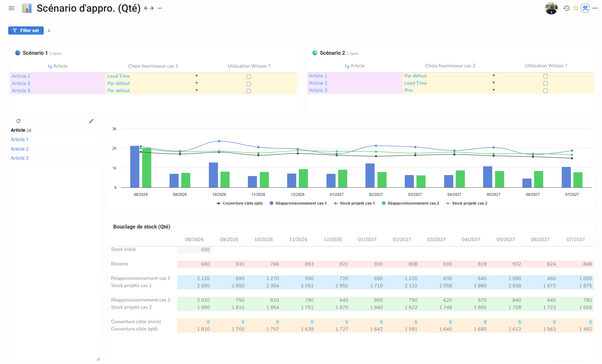Image resolution: width=602 pixels, height=364 pixels.
Task: Edit the Article list with pencil icon
Action: (91, 121)
